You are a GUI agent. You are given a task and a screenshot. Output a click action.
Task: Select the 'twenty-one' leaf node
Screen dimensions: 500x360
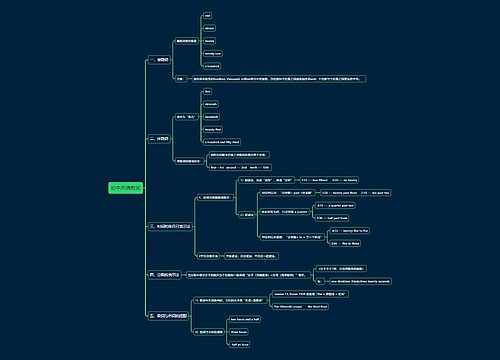coord(213,54)
